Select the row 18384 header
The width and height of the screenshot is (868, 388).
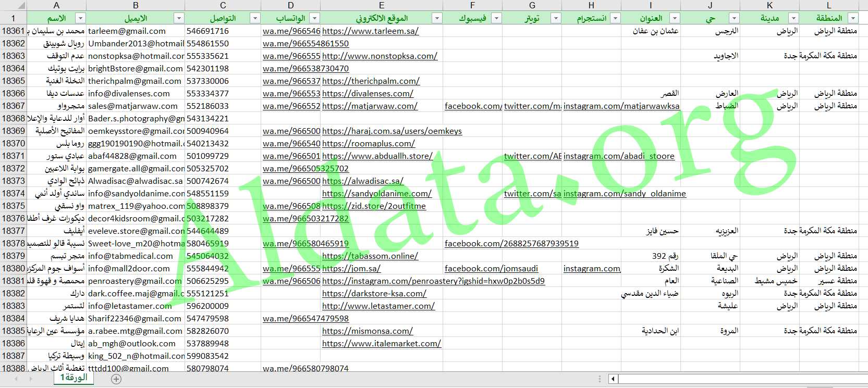pos(13,319)
